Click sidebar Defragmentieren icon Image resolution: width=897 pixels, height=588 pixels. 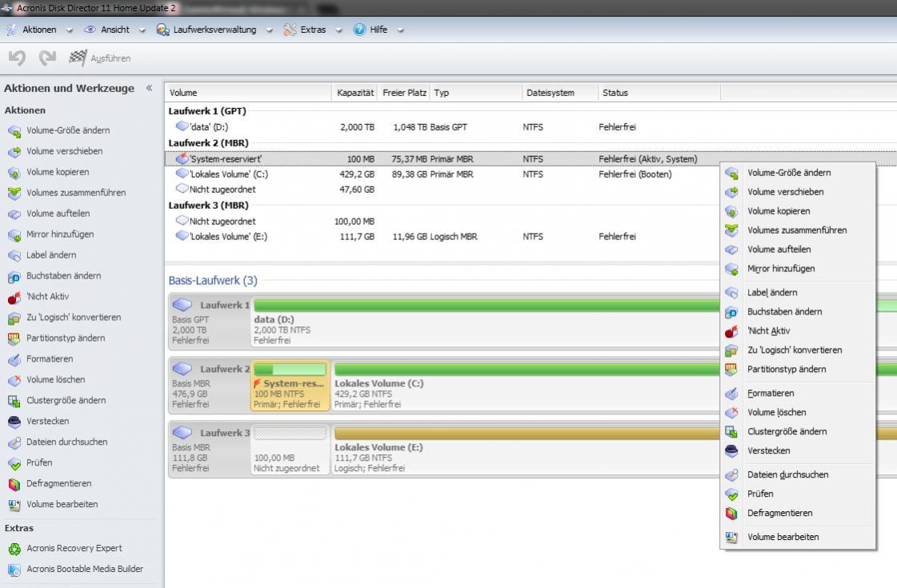14,484
